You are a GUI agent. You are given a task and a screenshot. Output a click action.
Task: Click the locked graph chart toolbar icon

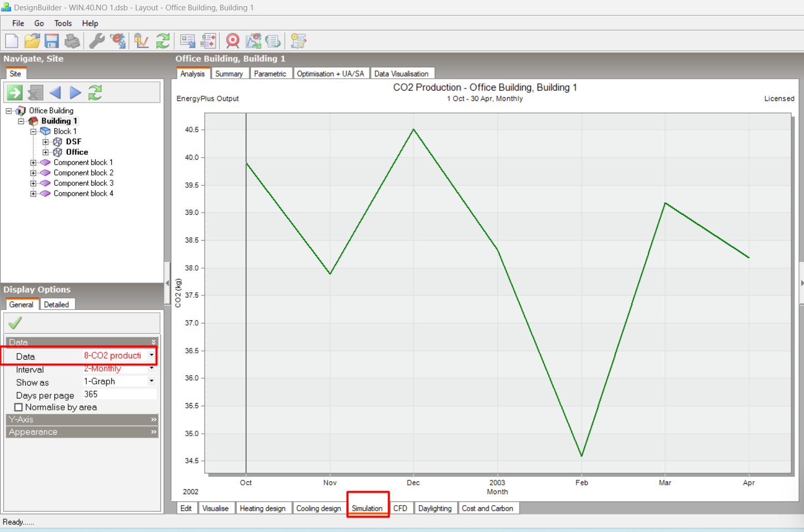(x=141, y=40)
